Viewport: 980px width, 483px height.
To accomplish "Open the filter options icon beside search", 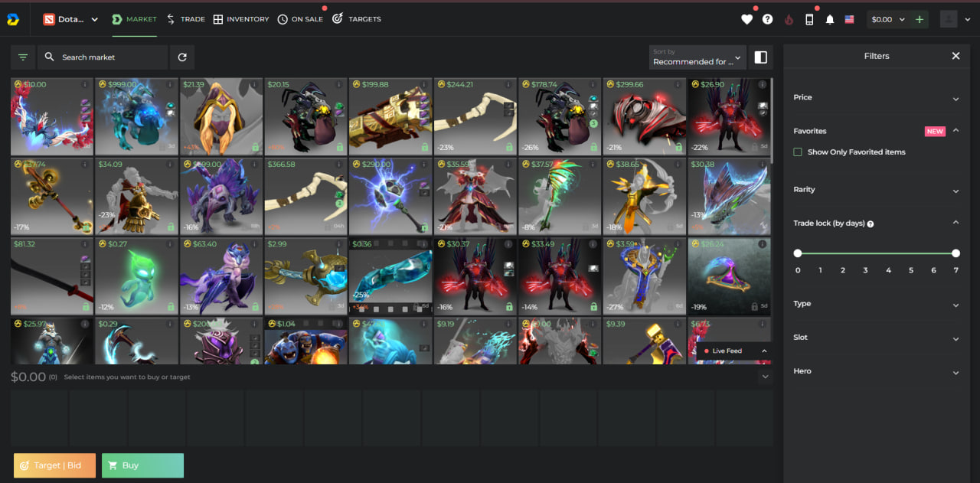I will click(x=23, y=57).
